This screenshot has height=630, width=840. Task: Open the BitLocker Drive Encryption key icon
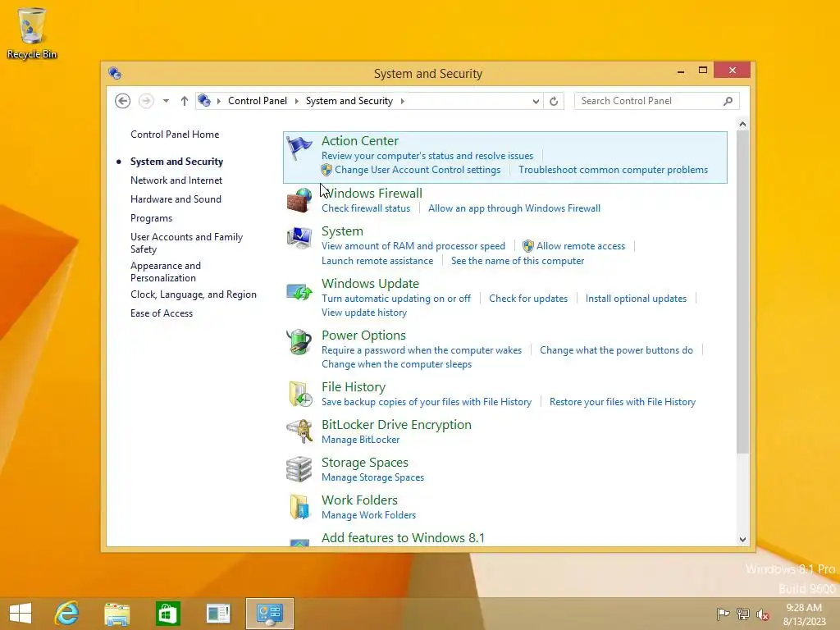click(x=299, y=431)
